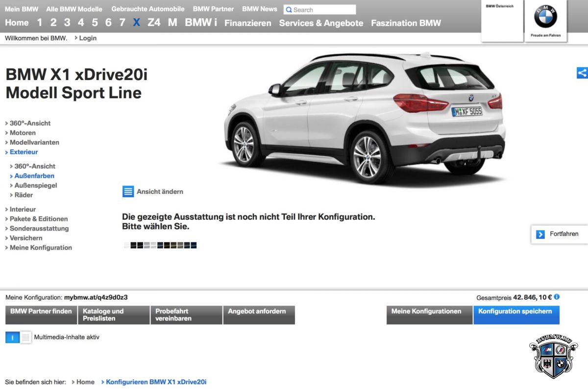Open the info icon beside Gesamtpreis
The image size is (588, 389).
click(x=557, y=297)
